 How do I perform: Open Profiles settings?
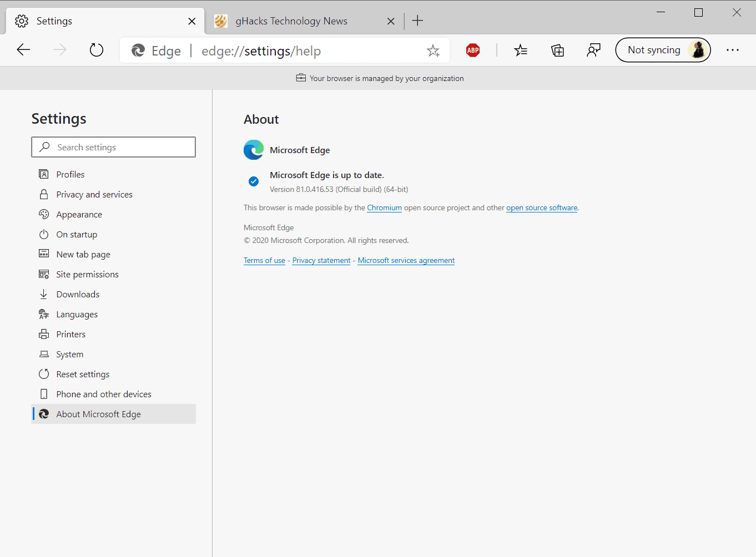[x=114, y=174]
